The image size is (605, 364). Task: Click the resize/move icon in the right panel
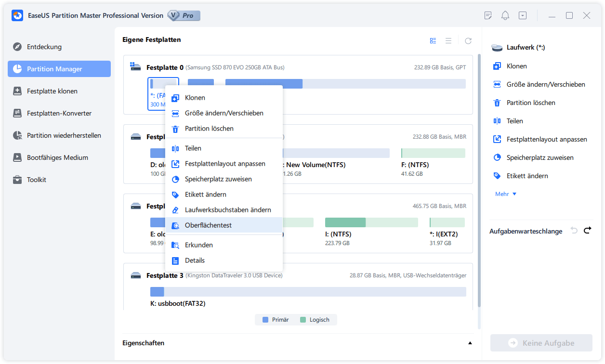497,84
